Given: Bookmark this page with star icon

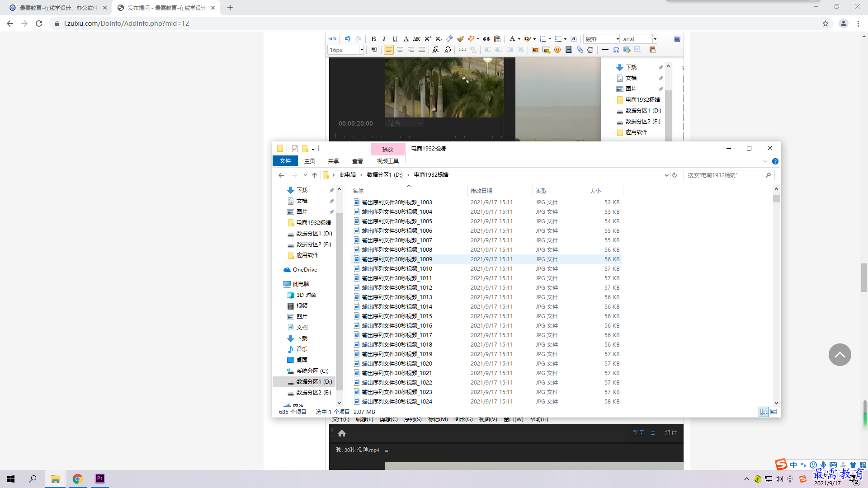Looking at the screenshot, I should tap(826, 23).
